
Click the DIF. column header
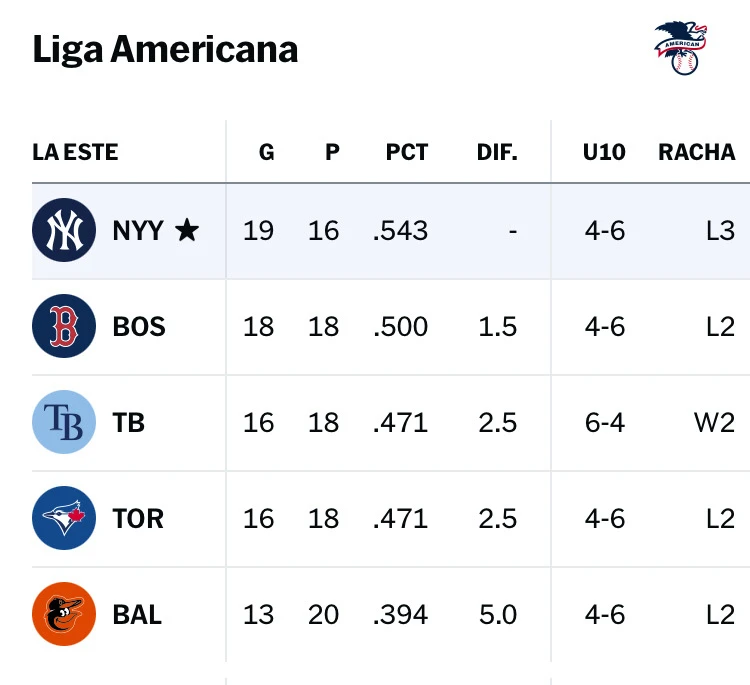click(x=497, y=152)
